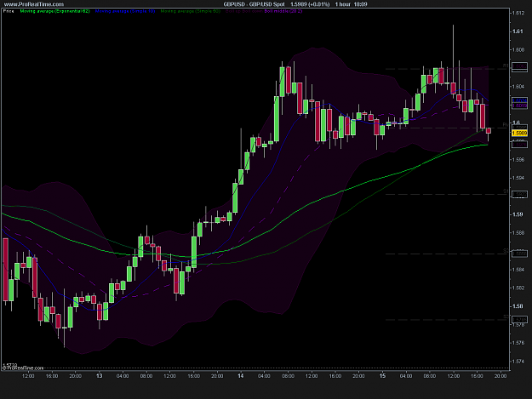This screenshot has height=399, width=532.
Task: Click Moving average (Simple 10) legend entry
Action: pyautogui.click(x=125, y=11)
